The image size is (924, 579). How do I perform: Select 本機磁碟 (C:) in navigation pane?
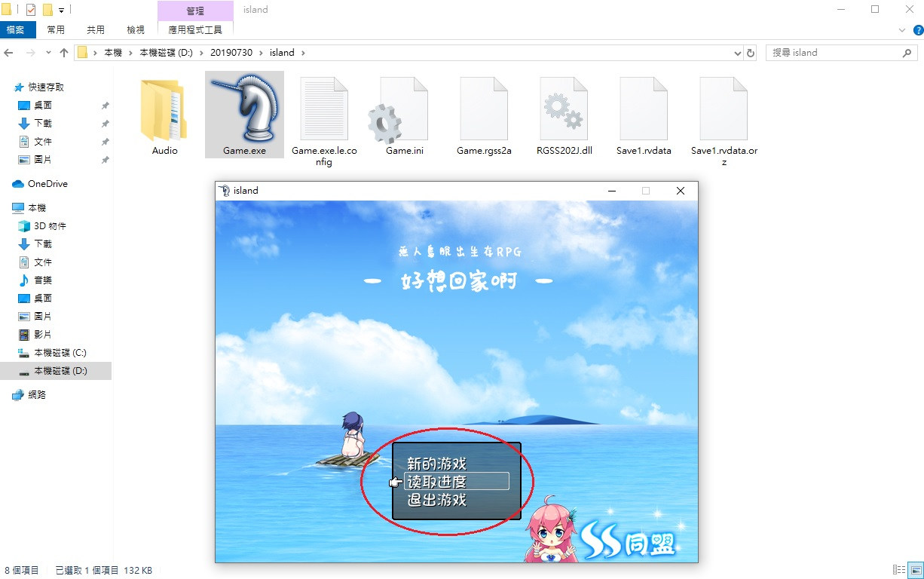[60, 353]
